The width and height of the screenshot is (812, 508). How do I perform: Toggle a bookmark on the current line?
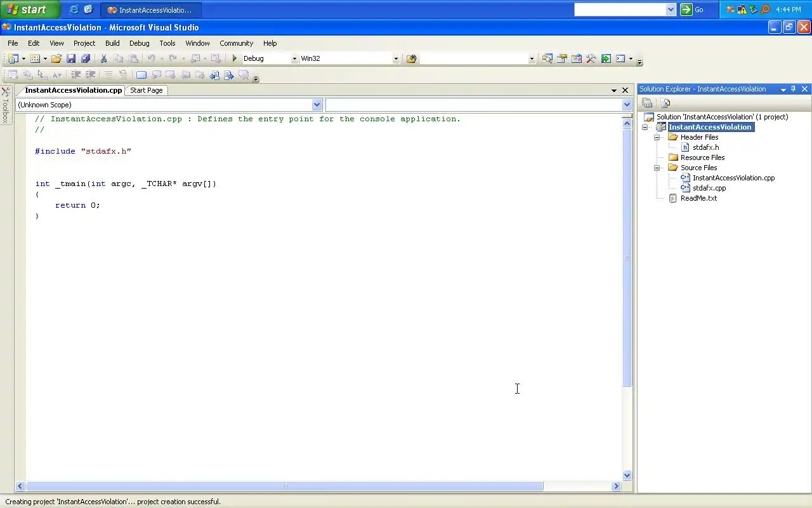(x=141, y=75)
